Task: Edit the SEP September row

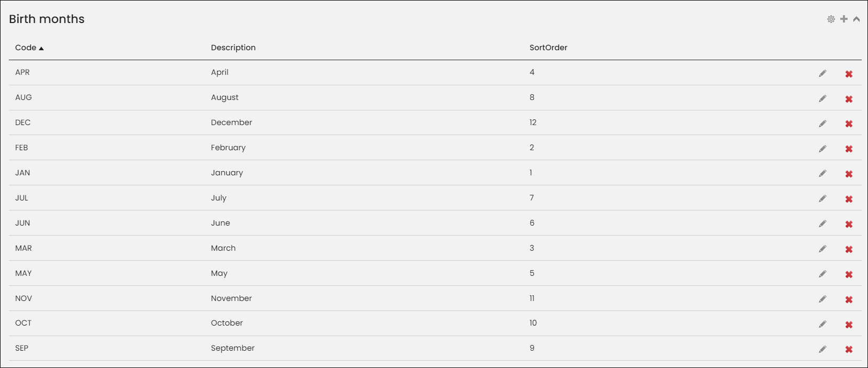Action: tap(823, 349)
